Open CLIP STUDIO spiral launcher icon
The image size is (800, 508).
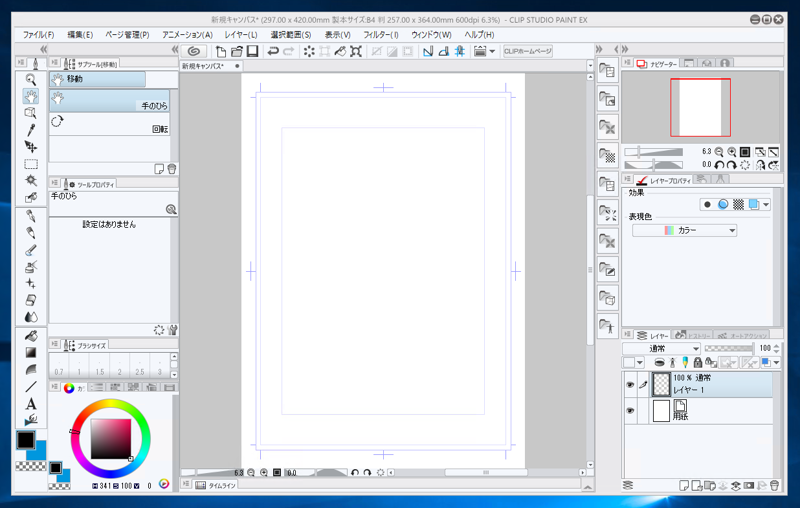coord(193,51)
